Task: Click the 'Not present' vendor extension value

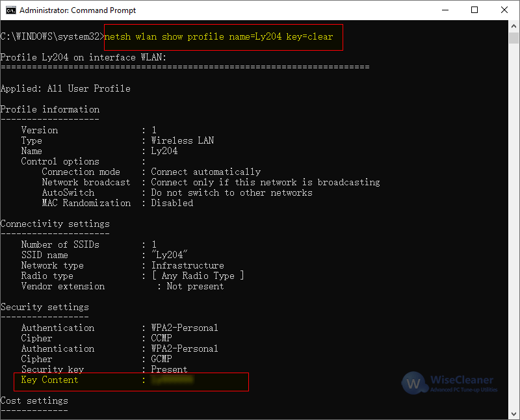Action: coord(196,286)
